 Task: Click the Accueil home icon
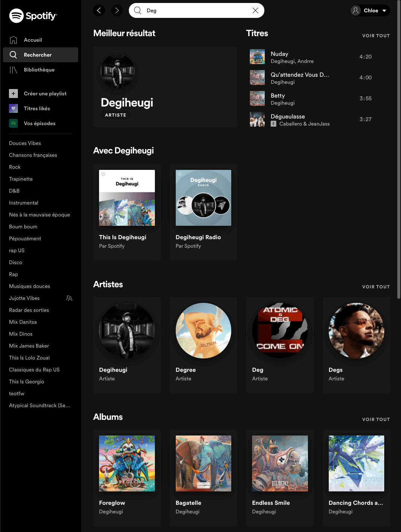coord(13,40)
